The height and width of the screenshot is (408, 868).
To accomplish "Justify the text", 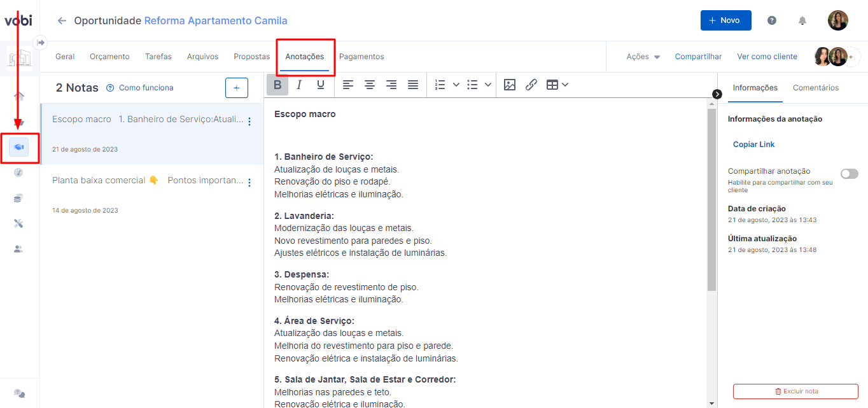I will pos(413,85).
